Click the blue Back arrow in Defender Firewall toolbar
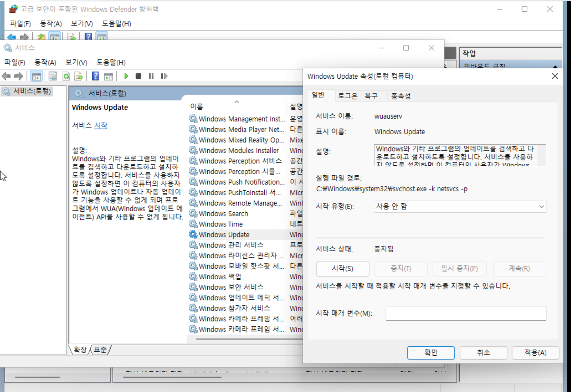This screenshot has height=392, width=571. click(11, 37)
